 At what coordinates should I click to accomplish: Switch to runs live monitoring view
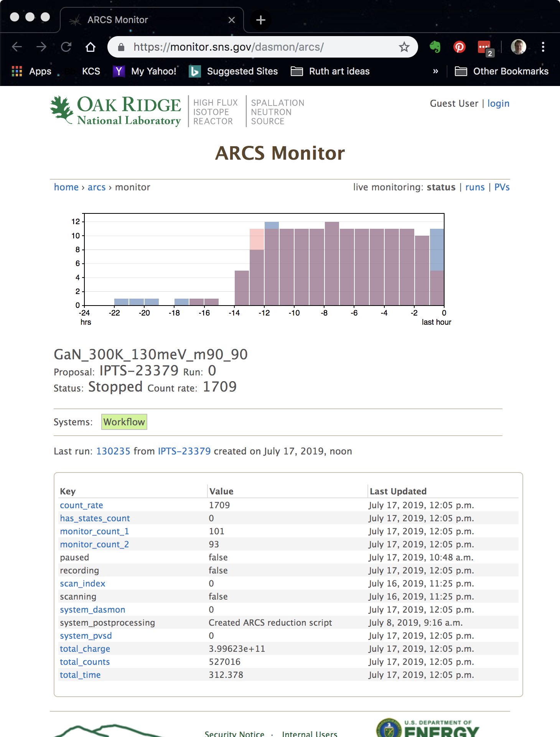[475, 187]
